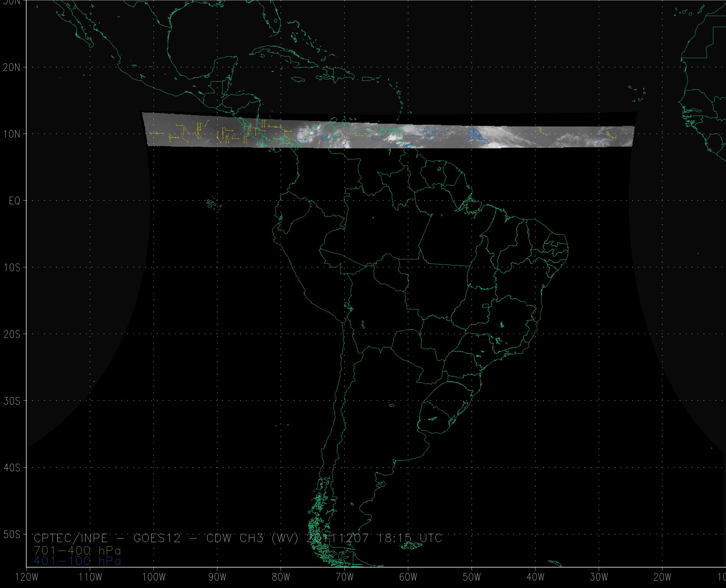Click the 20N latitude label
Viewport: 726px width, 588px height.
pyautogui.click(x=12, y=68)
